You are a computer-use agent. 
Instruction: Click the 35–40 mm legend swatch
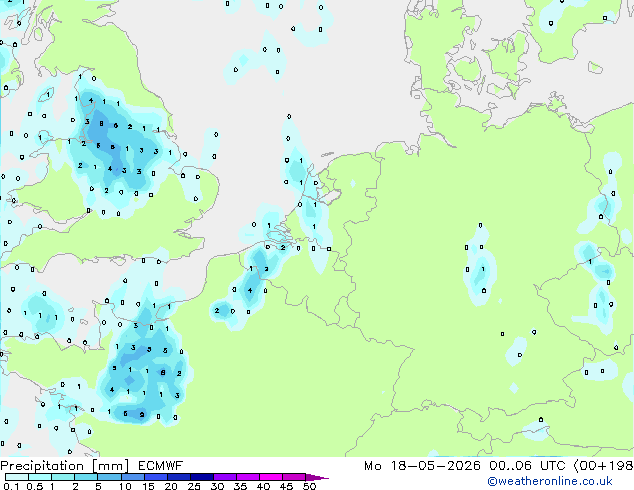pyautogui.click(x=248, y=477)
